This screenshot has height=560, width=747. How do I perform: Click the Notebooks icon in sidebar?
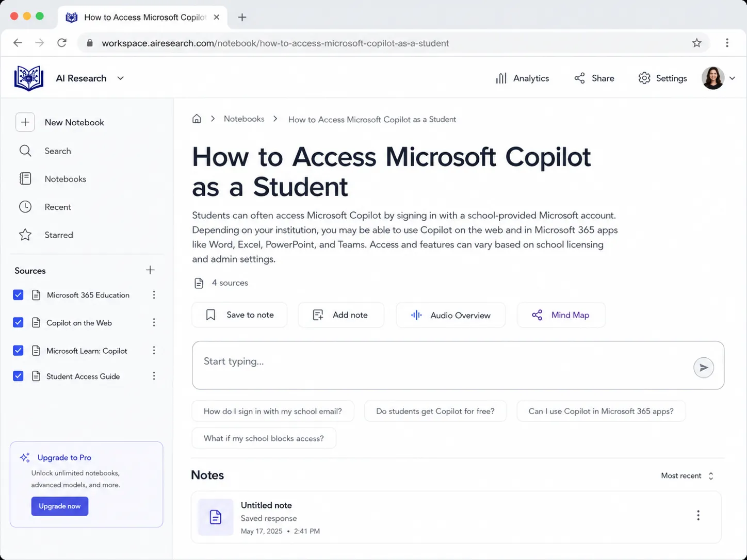coord(25,178)
